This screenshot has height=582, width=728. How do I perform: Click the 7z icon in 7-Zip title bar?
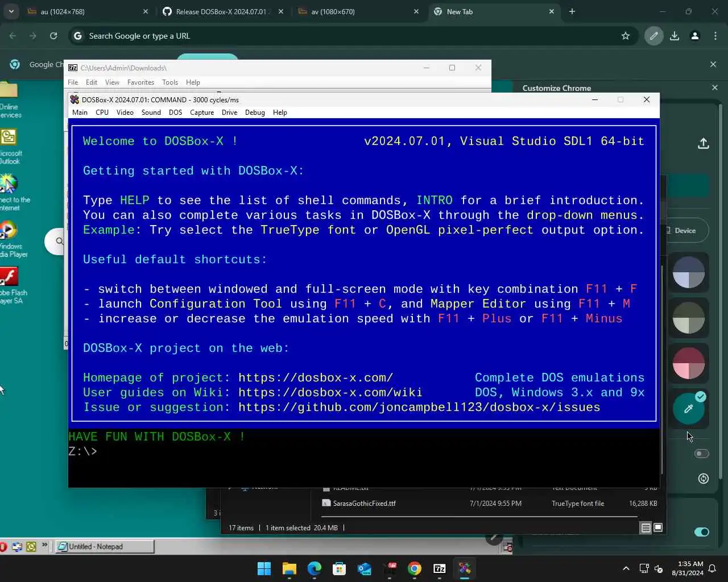[x=73, y=68]
